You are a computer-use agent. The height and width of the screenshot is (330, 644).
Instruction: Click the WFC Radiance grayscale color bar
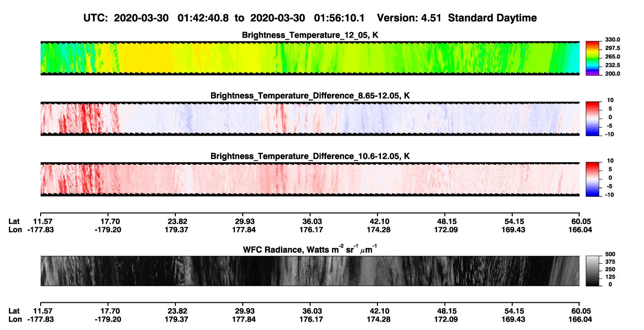pos(593,270)
